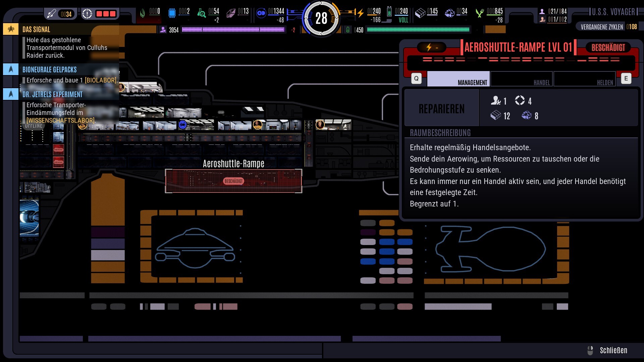Click the U.S.S. Voyager ship name

613,12
